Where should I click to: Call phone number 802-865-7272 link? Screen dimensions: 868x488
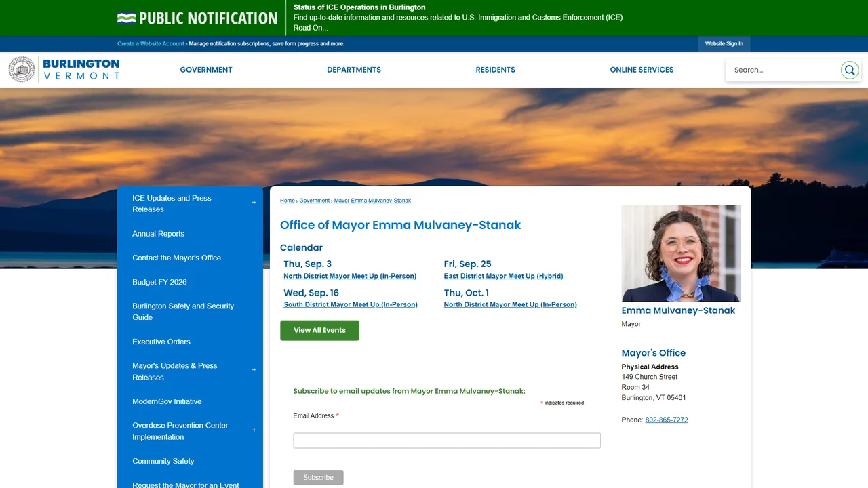[667, 420]
